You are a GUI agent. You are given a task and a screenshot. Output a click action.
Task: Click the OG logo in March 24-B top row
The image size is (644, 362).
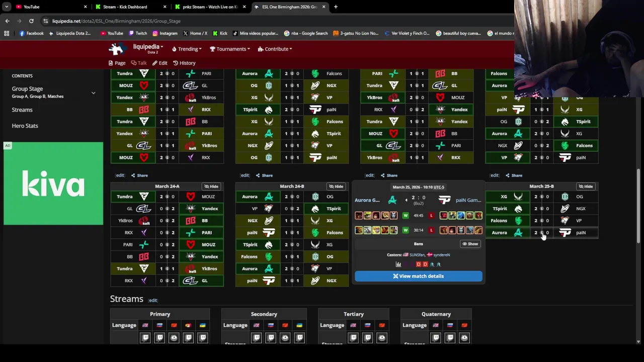point(315,197)
